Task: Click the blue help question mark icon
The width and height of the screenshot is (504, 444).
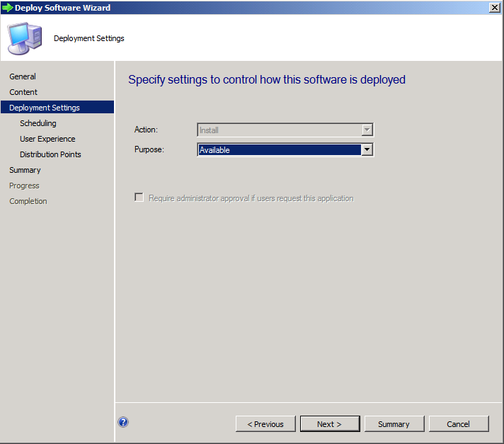Action: tap(123, 422)
